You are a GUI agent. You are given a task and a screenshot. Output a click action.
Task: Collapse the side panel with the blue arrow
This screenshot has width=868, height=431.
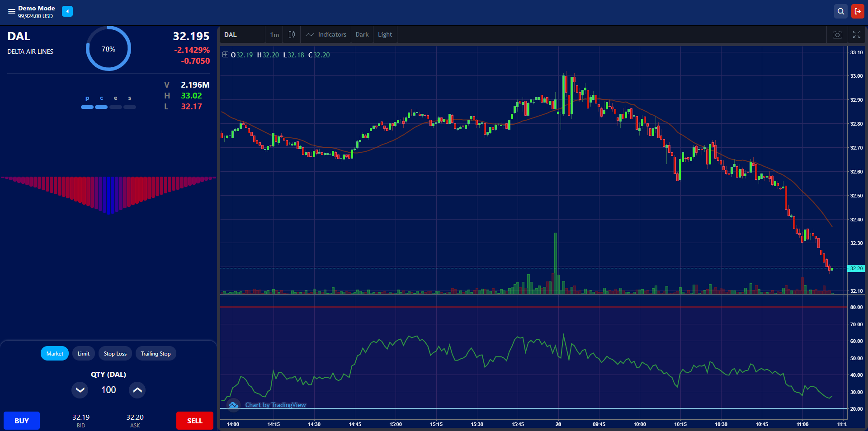click(x=67, y=11)
